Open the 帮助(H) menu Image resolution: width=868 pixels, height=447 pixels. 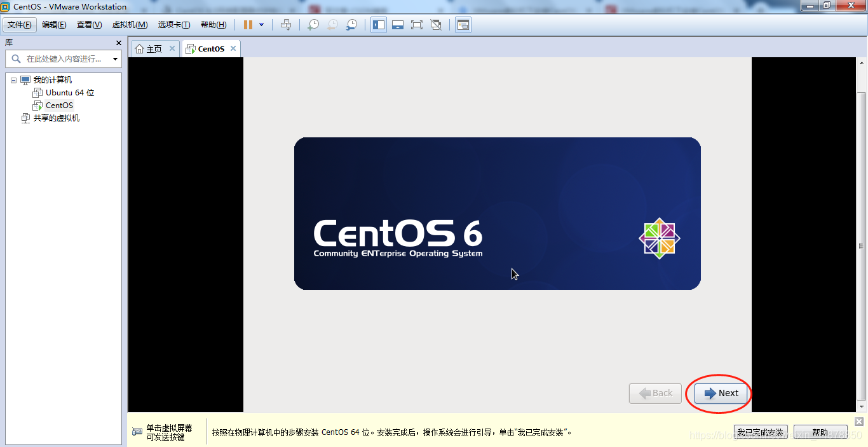coord(214,25)
